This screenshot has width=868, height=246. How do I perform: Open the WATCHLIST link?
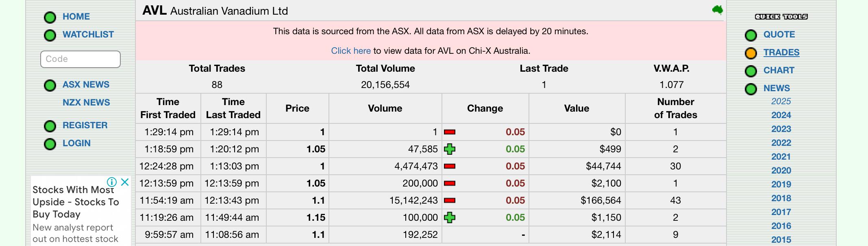coord(88,35)
